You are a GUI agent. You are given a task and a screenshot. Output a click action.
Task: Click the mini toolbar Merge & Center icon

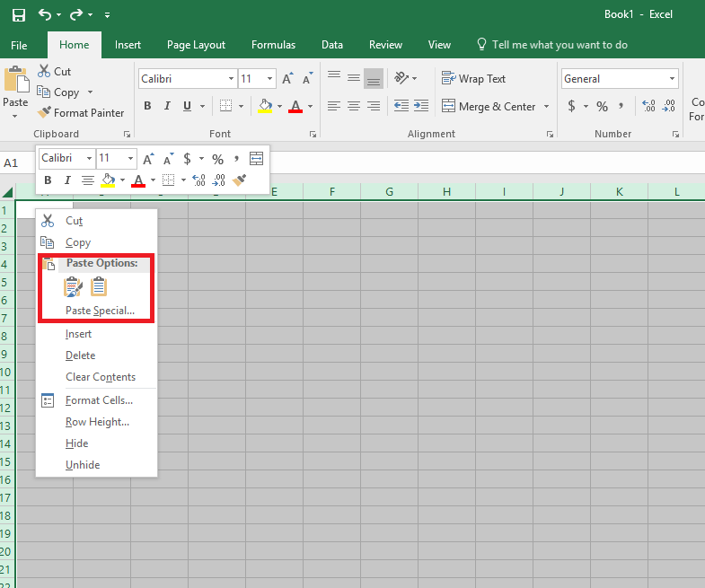pyautogui.click(x=256, y=158)
